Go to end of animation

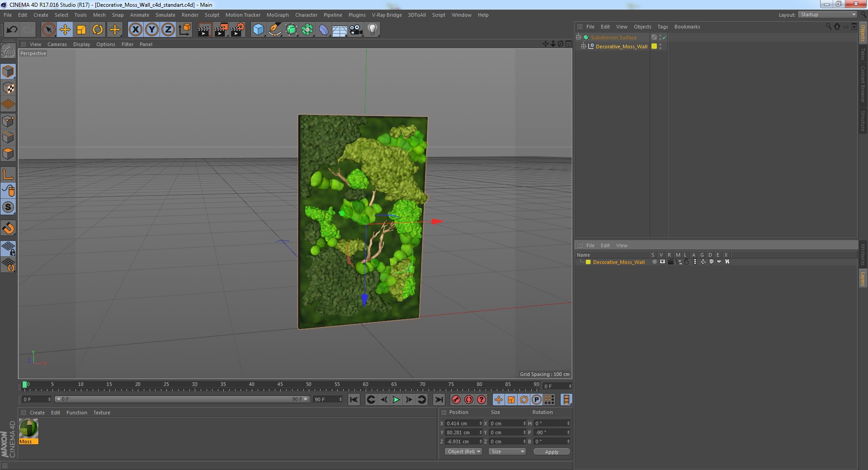click(439, 399)
